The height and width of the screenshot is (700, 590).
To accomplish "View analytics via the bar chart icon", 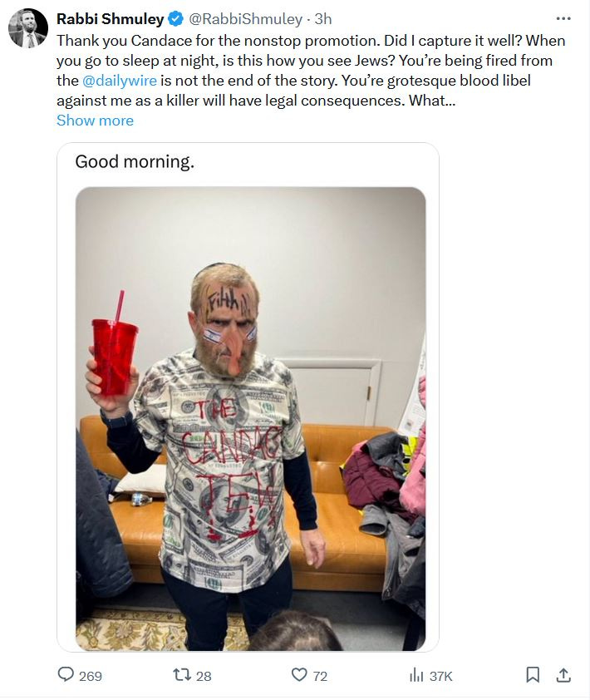I will pos(416,675).
